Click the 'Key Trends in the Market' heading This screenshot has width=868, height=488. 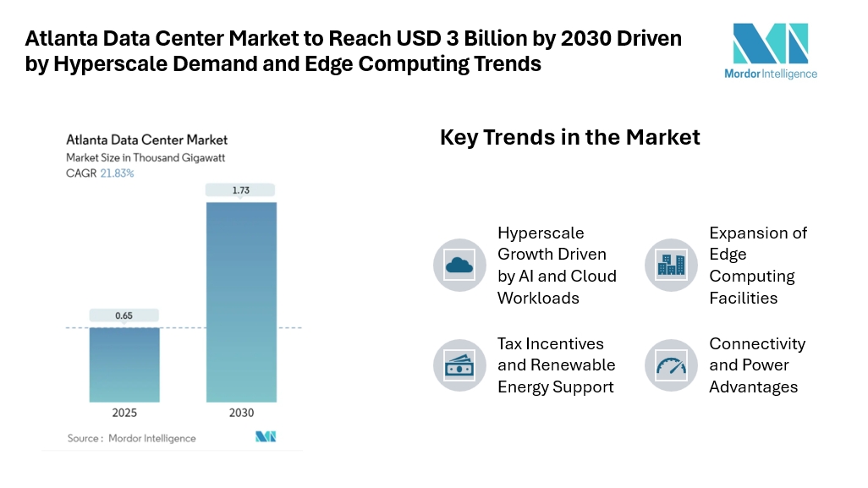point(570,137)
